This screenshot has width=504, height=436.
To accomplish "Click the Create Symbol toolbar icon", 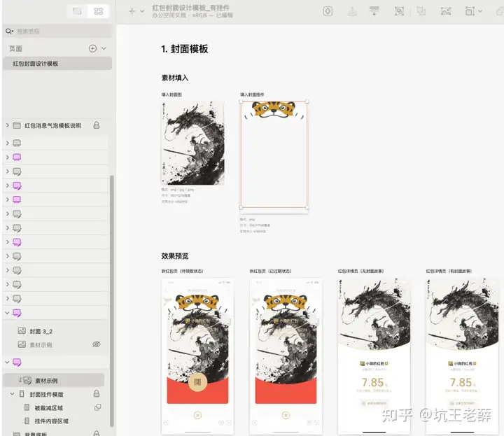I will [328, 11].
